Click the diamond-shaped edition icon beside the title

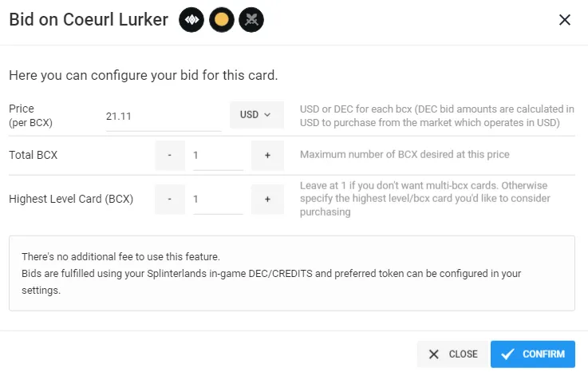click(191, 19)
